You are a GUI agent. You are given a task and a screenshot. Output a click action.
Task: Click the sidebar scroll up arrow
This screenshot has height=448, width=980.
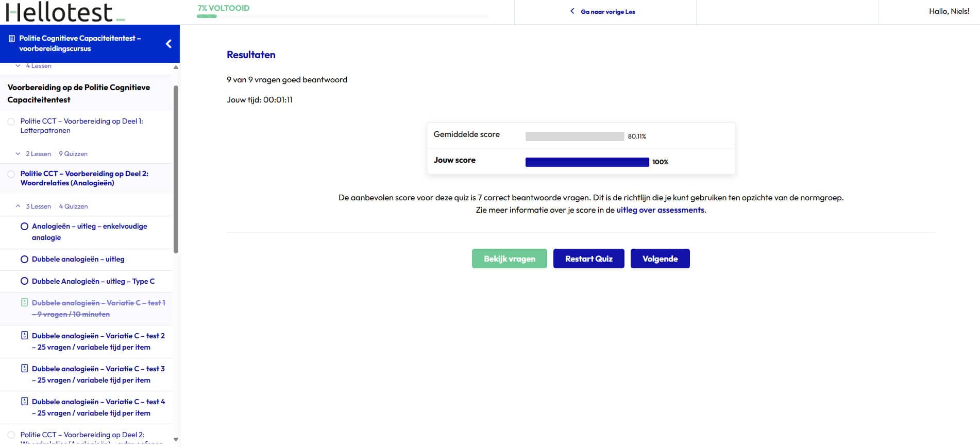(176, 67)
